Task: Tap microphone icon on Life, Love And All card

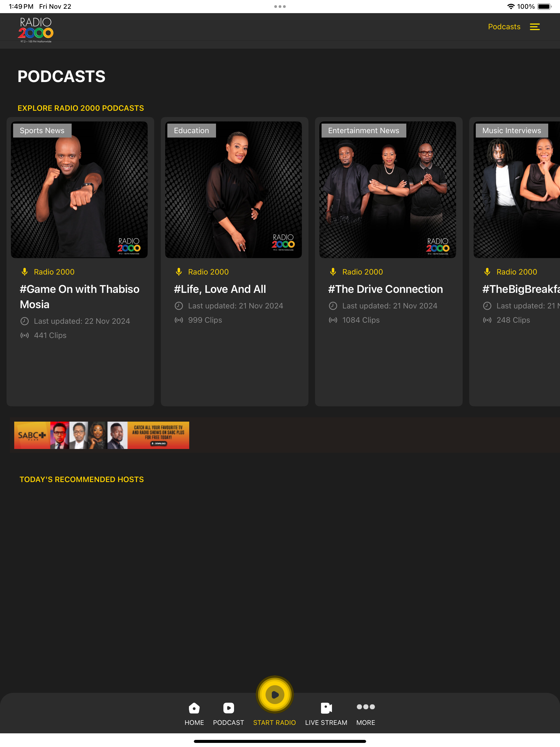Action: point(179,272)
